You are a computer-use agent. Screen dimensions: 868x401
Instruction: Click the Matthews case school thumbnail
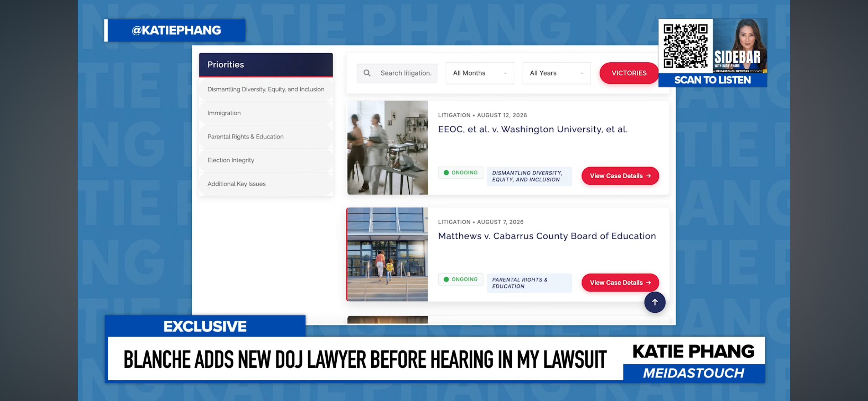click(387, 255)
